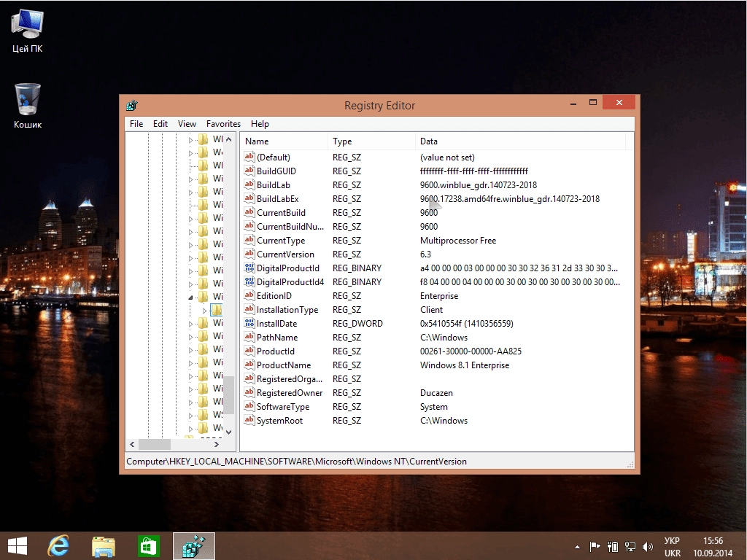This screenshot has height=560, width=747.
Task: Select the 'Multiprocessor Free' data value
Action: pyautogui.click(x=458, y=241)
